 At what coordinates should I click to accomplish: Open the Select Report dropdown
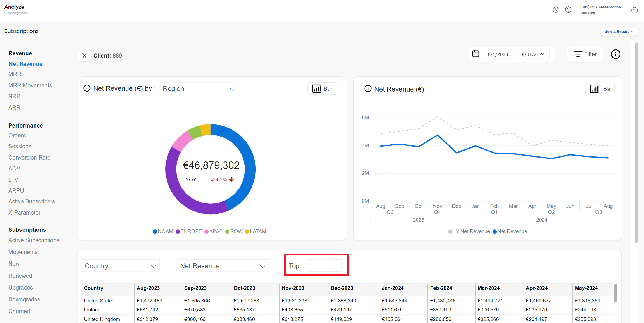coord(619,32)
